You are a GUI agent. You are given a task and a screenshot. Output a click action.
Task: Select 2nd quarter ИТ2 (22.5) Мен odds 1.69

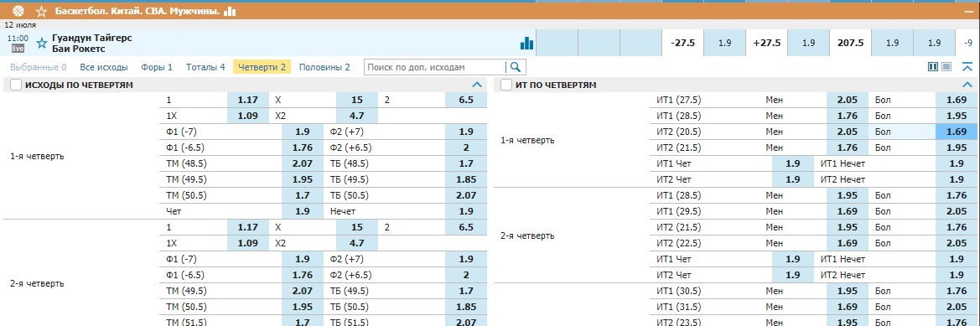pos(848,244)
